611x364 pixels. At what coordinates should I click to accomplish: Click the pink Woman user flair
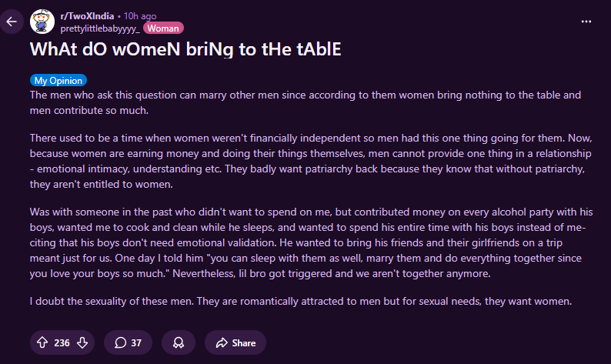click(x=162, y=28)
